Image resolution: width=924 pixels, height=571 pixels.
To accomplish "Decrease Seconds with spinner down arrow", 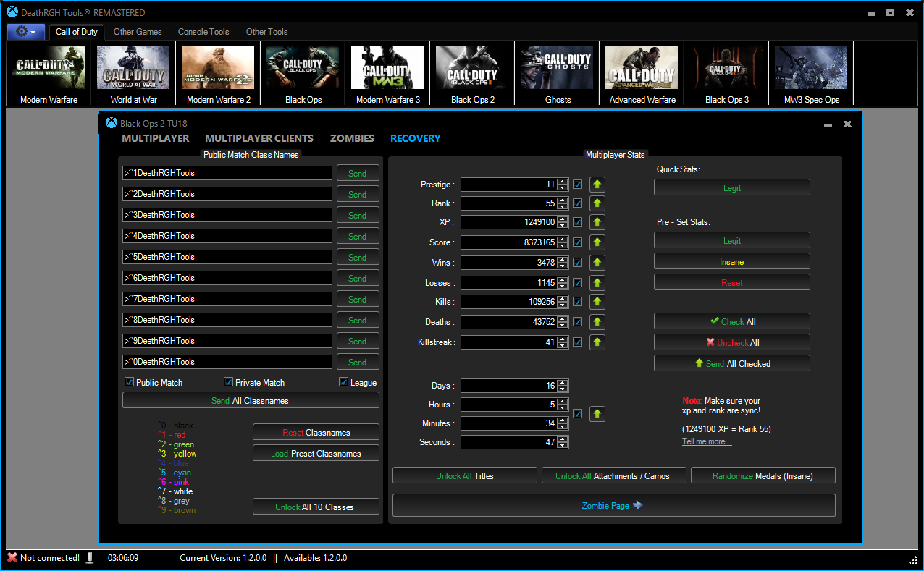I will coord(563,446).
